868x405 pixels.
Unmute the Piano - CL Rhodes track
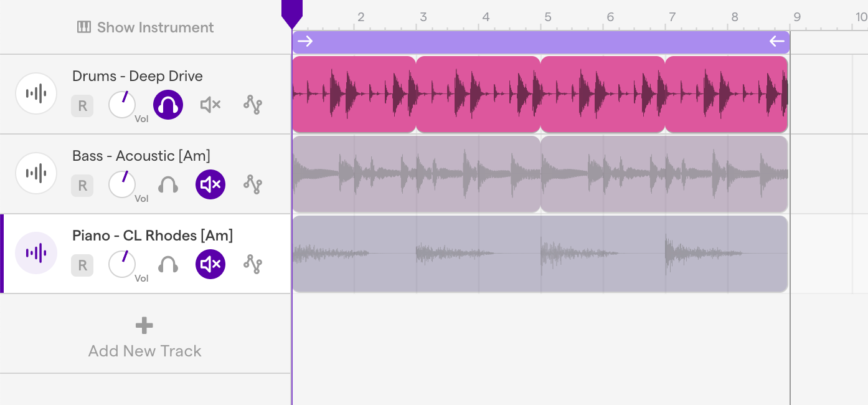click(x=210, y=264)
